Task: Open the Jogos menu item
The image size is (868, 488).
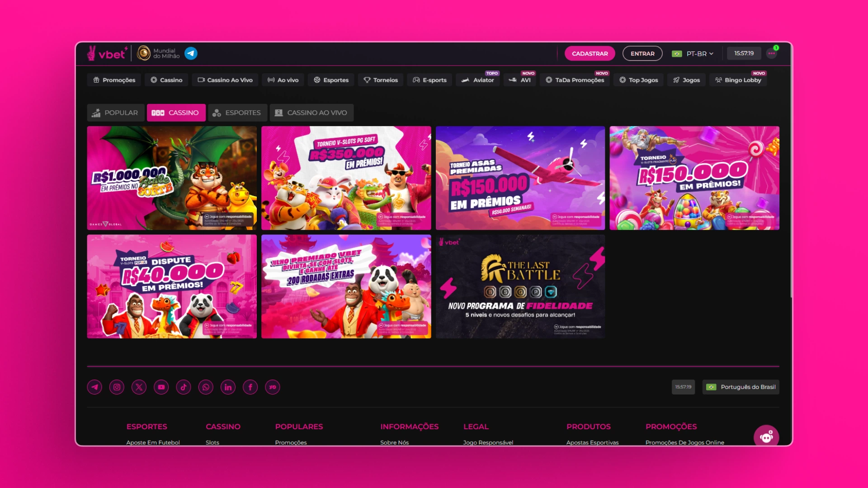Action: coord(686,80)
